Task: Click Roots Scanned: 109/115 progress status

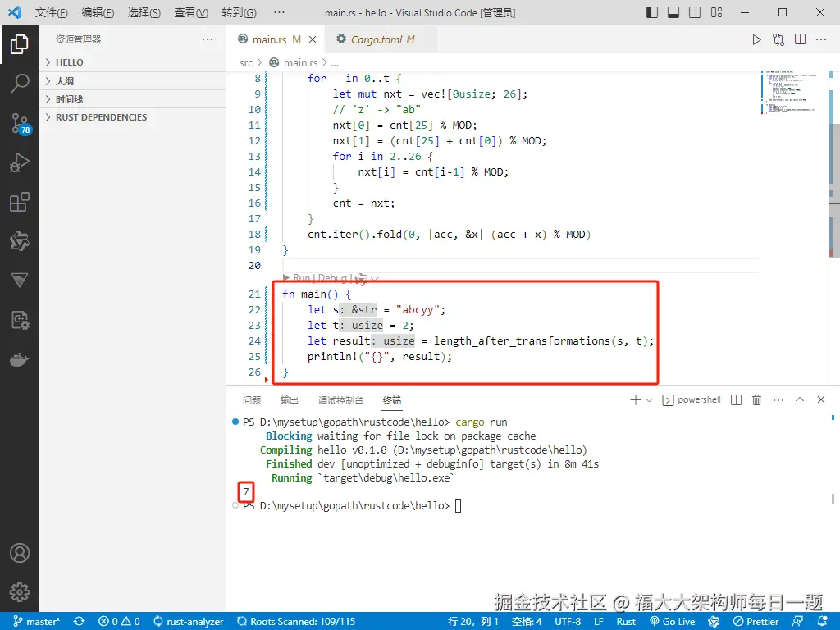Action: tap(296, 621)
